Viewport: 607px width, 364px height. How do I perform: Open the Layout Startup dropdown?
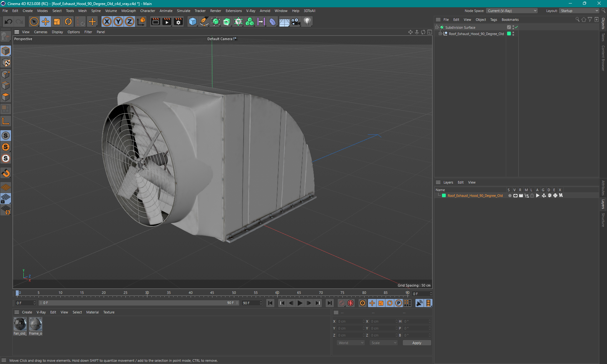(579, 11)
